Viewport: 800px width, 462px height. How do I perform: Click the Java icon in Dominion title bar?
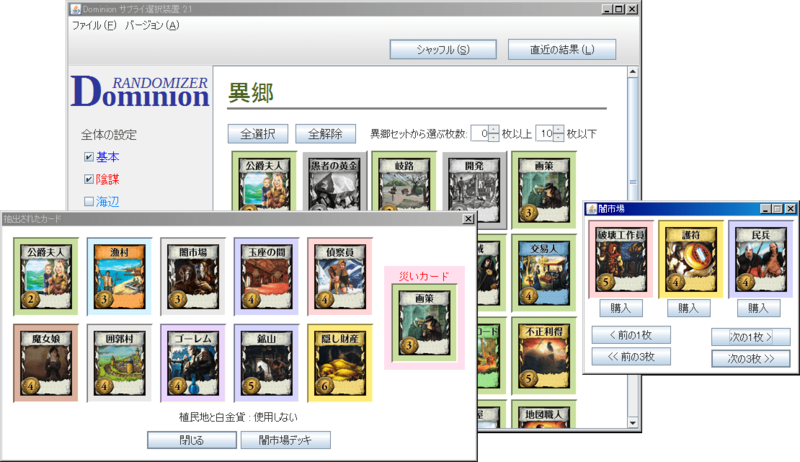[76, 9]
